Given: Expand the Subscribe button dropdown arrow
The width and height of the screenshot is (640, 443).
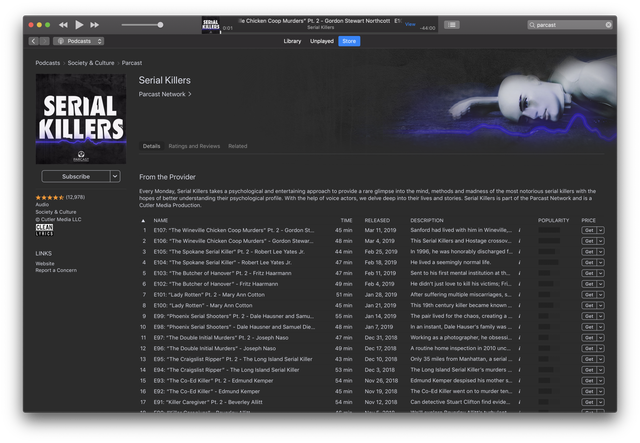Looking at the screenshot, I should [113, 176].
